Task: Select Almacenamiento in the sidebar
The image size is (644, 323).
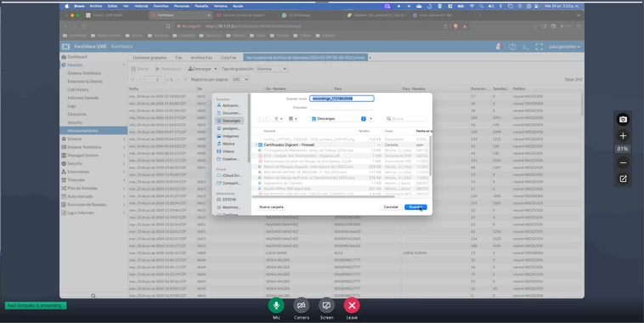Action: [93, 131]
